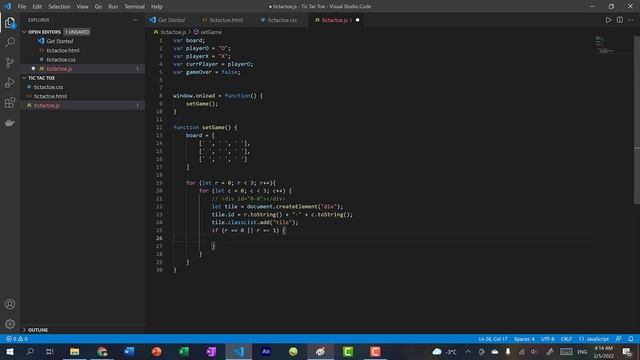Open the Run menu
The height and width of the screenshot is (360, 640).
[113, 7]
